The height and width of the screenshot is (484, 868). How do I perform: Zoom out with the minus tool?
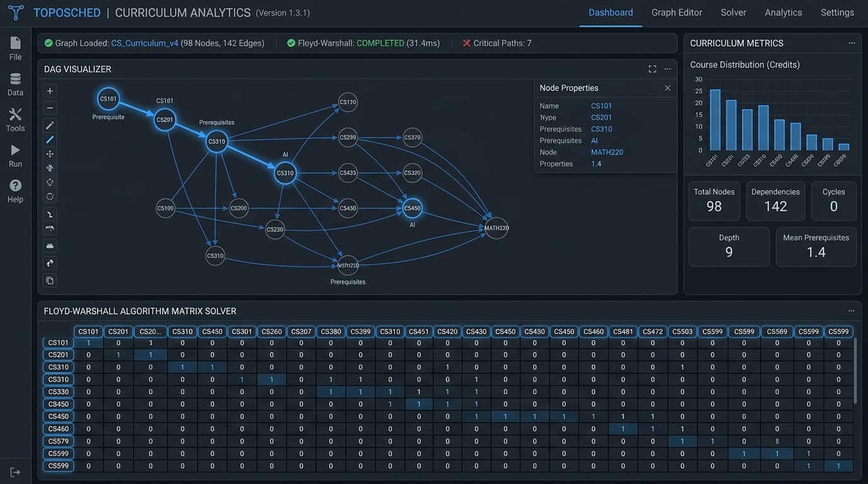click(50, 108)
